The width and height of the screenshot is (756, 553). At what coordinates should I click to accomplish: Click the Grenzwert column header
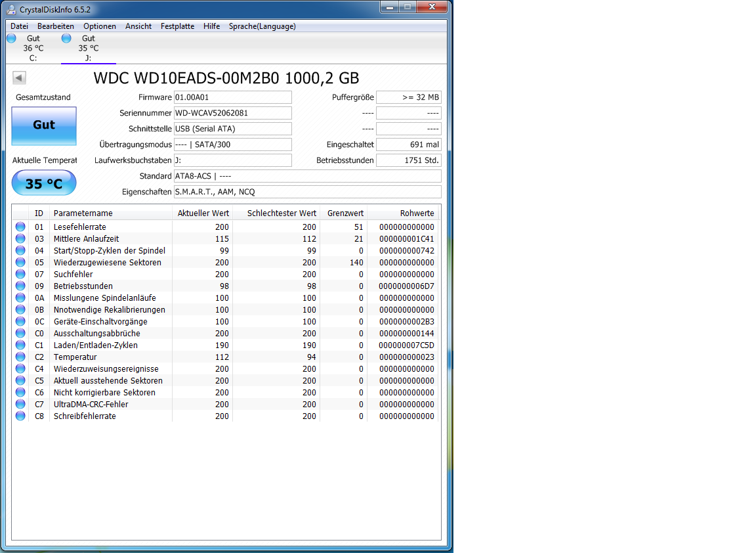click(x=343, y=213)
